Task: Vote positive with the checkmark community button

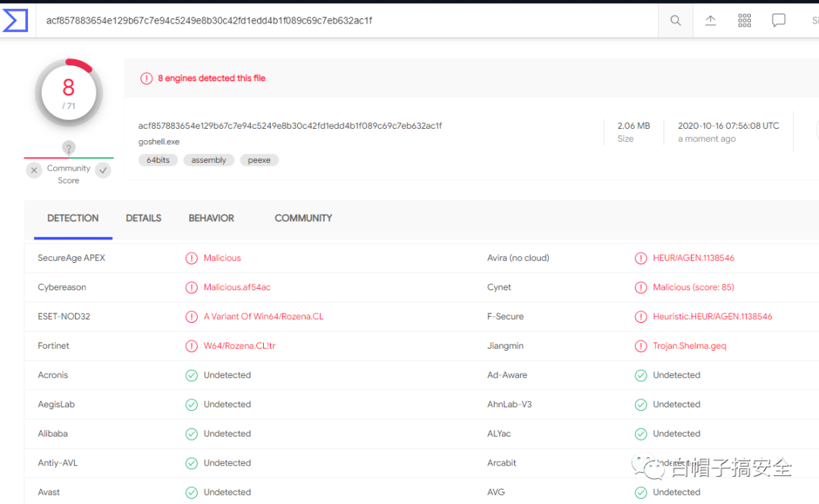Action: click(x=103, y=171)
